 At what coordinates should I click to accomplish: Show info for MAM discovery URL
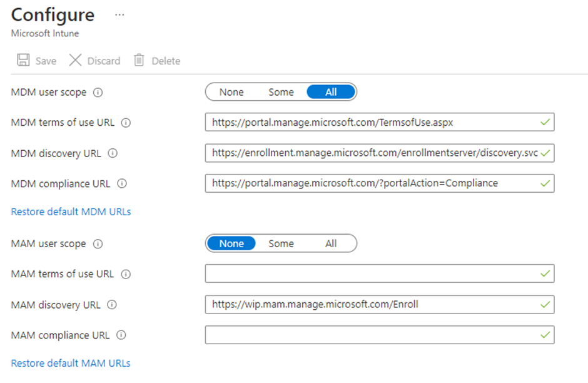point(112,305)
